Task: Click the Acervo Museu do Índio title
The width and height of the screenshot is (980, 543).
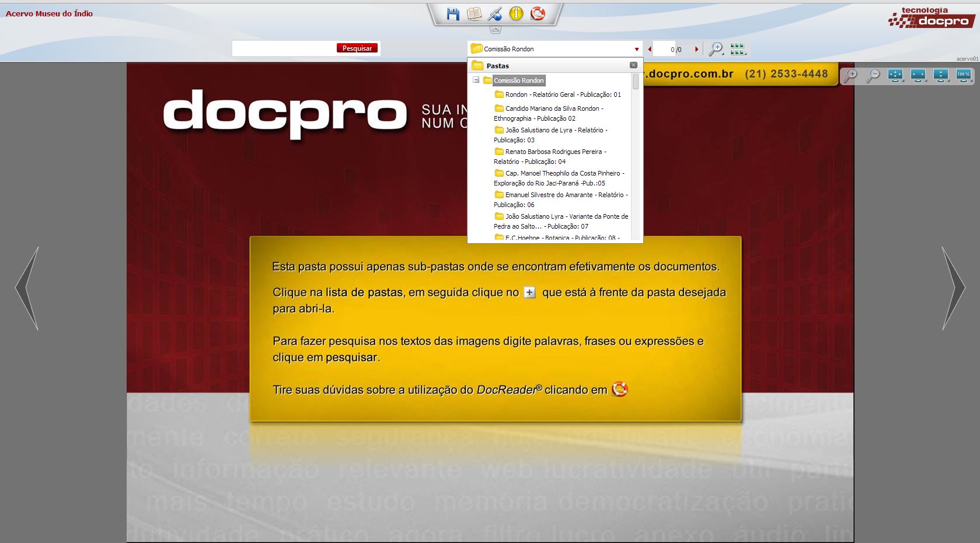Action: click(49, 13)
